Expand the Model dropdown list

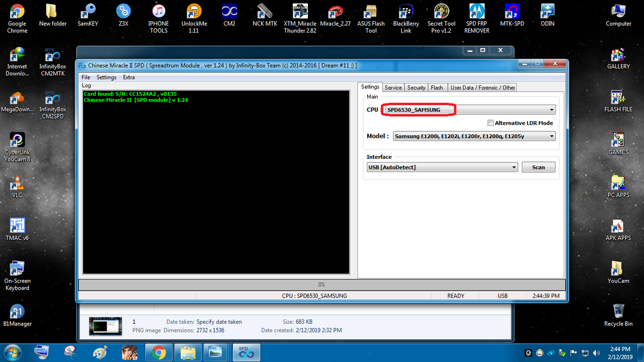pyautogui.click(x=552, y=136)
